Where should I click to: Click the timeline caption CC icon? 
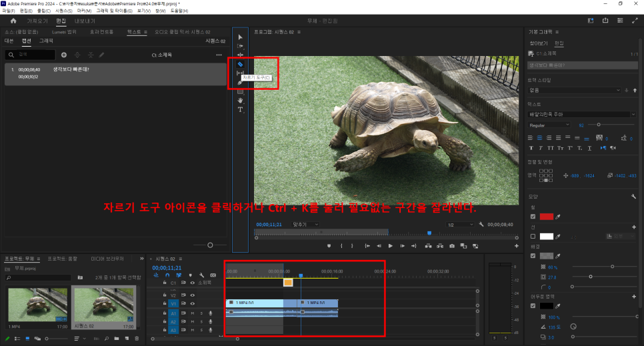(213, 275)
